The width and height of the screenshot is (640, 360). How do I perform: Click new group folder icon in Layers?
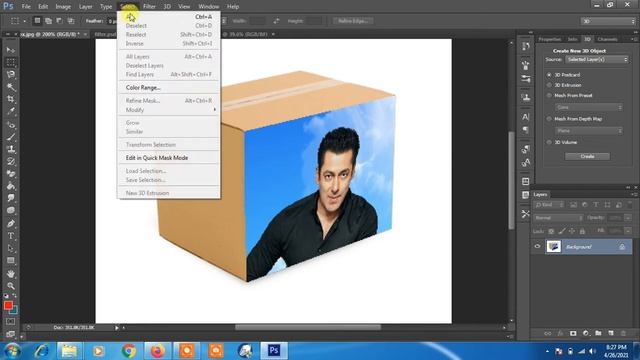point(598,333)
